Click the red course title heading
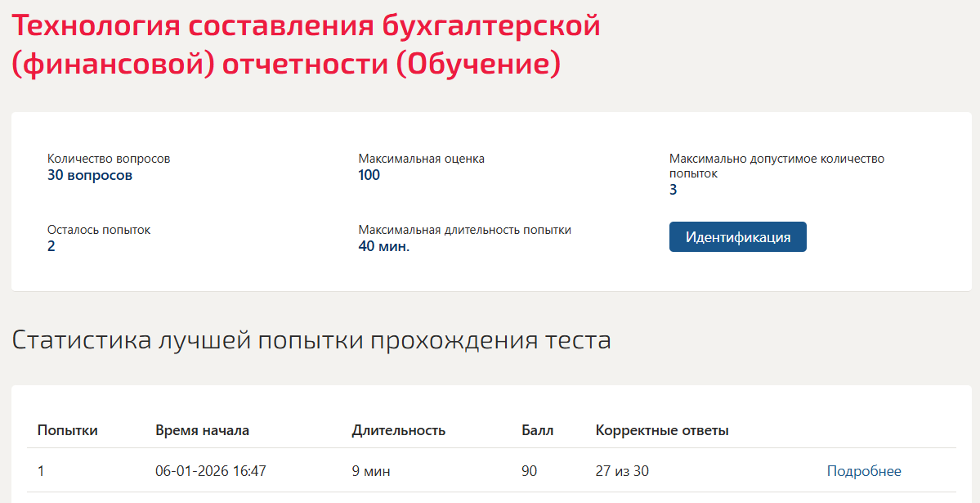980x503 pixels. [307, 44]
